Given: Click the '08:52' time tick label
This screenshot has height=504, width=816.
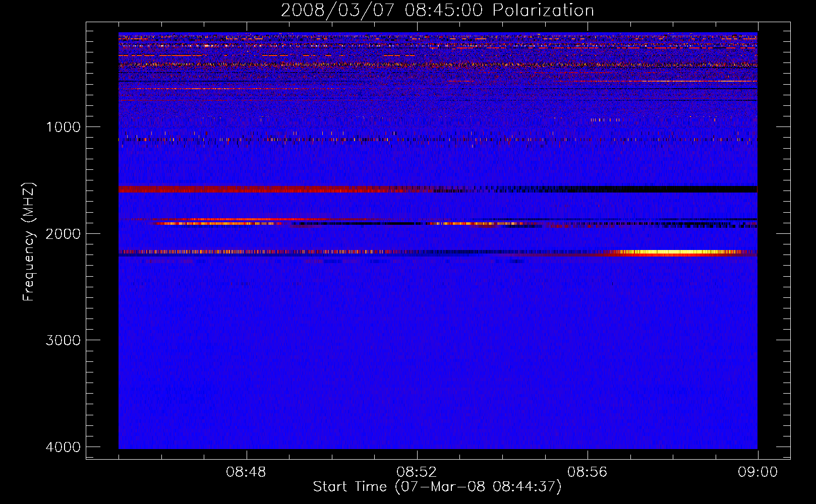Looking at the screenshot, I should point(417,472).
